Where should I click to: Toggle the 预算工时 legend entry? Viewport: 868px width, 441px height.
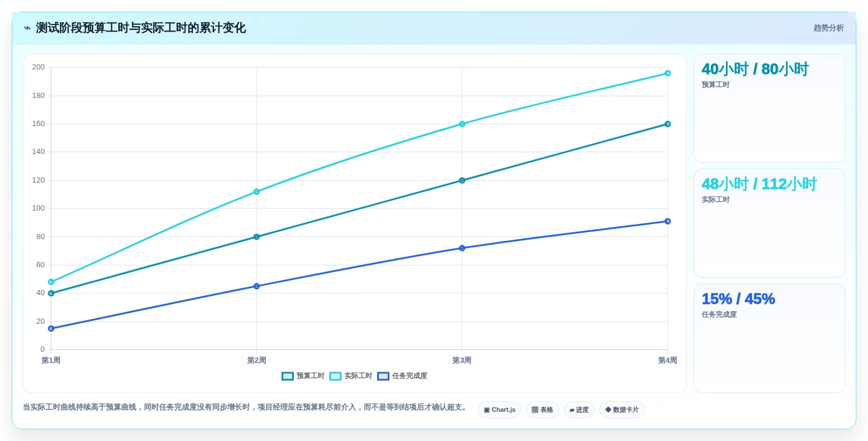pyautogui.click(x=303, y=376)
